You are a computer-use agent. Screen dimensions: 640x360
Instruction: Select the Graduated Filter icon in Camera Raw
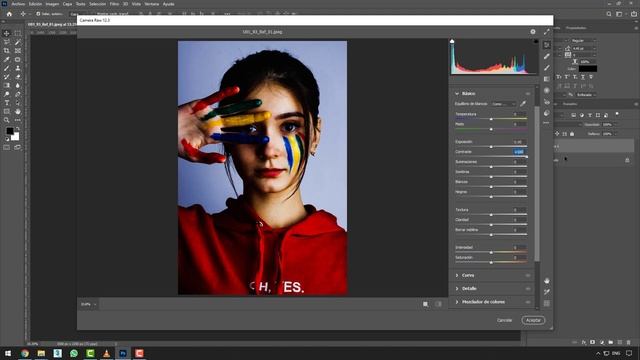click(547, 79)
